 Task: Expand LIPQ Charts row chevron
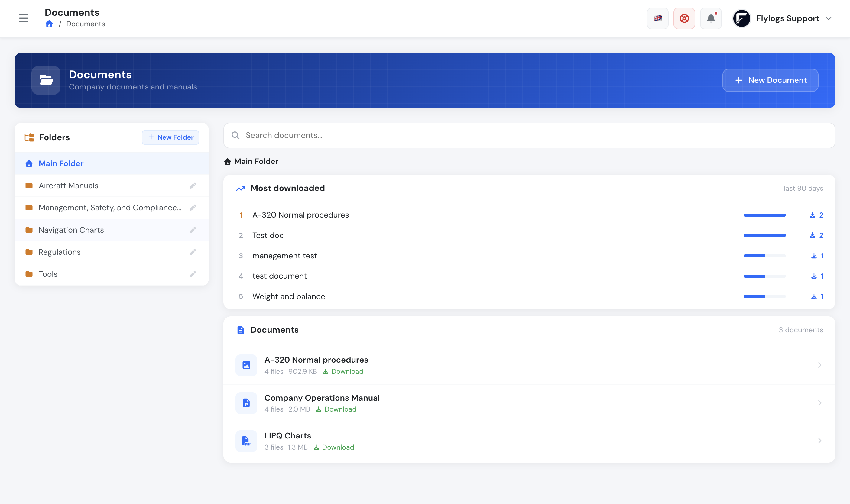(x=819, y=441)
